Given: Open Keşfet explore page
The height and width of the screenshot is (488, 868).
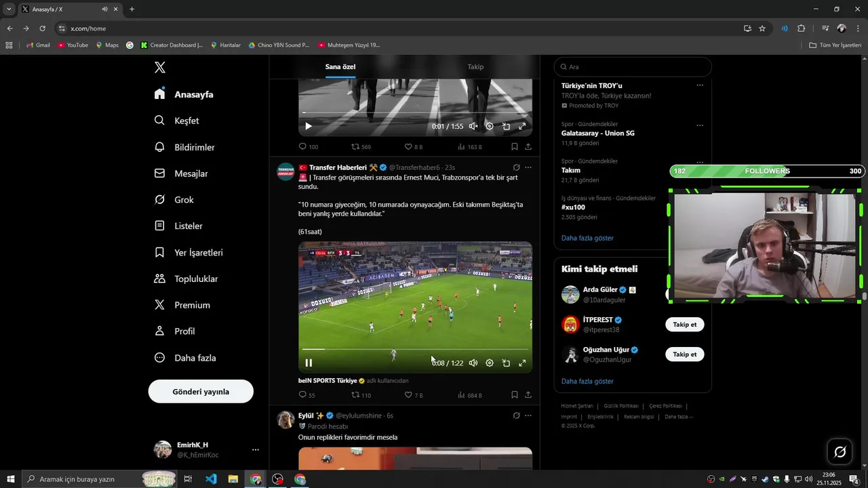Looking at the screenshot, I should [176, 121].
